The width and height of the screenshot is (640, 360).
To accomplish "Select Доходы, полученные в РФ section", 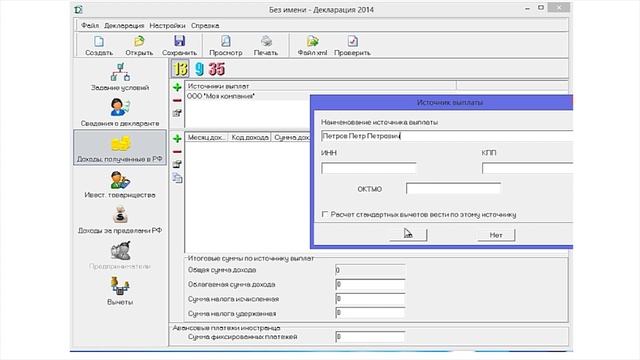I will [x=120, y=148].
